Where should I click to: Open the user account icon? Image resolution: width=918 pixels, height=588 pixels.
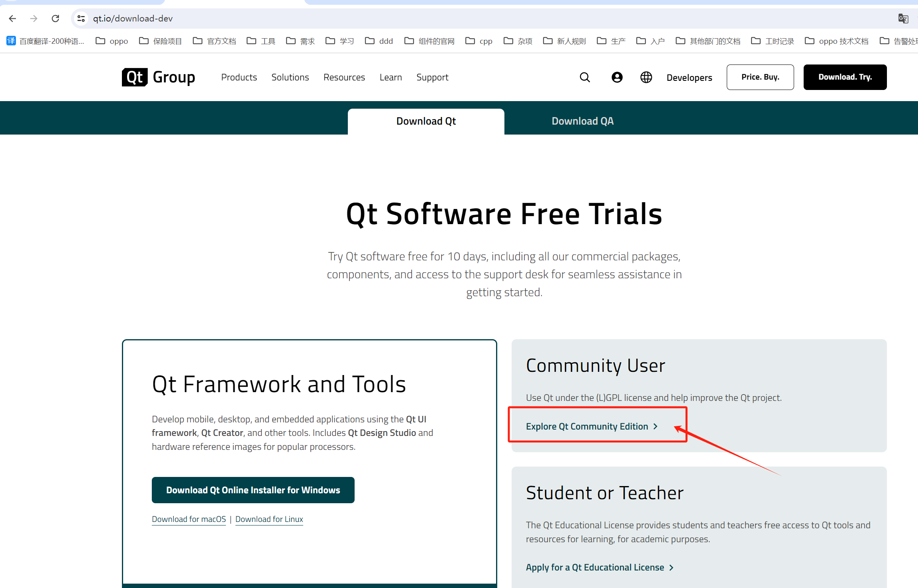[x=617, y=77]
